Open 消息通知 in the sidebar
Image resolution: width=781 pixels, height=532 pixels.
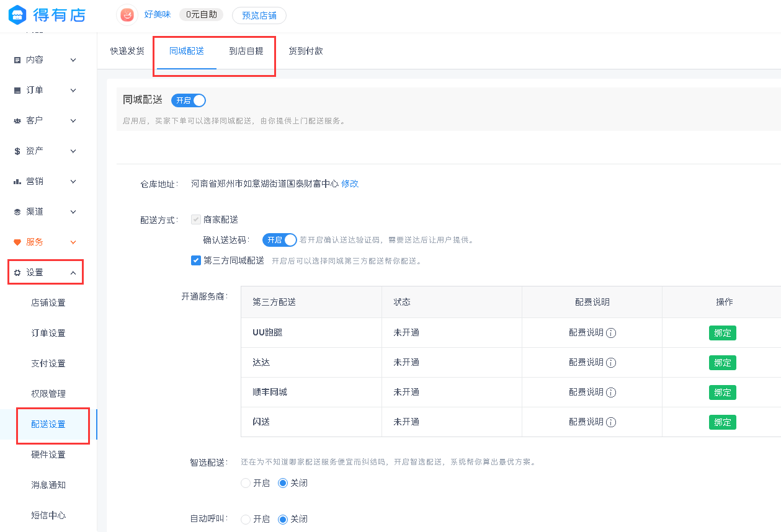(x=48, y=485)
